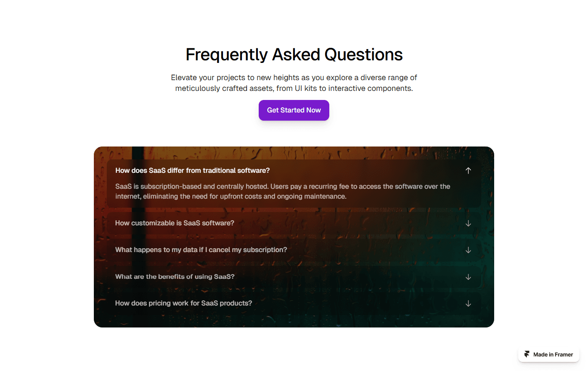Click the dark orange strip above the first FAQ question
The height and width of the screenshot is (371, 588).
294,153
